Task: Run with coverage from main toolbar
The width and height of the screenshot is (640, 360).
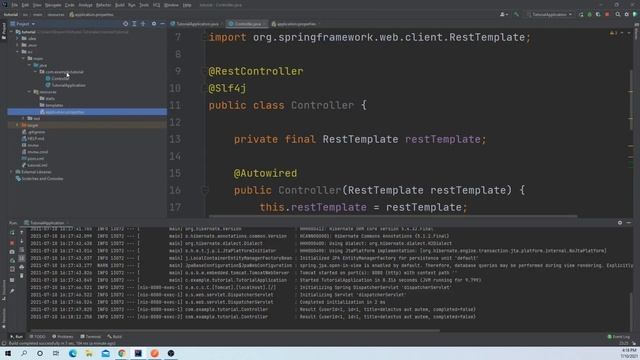Action: click(598, 14)
